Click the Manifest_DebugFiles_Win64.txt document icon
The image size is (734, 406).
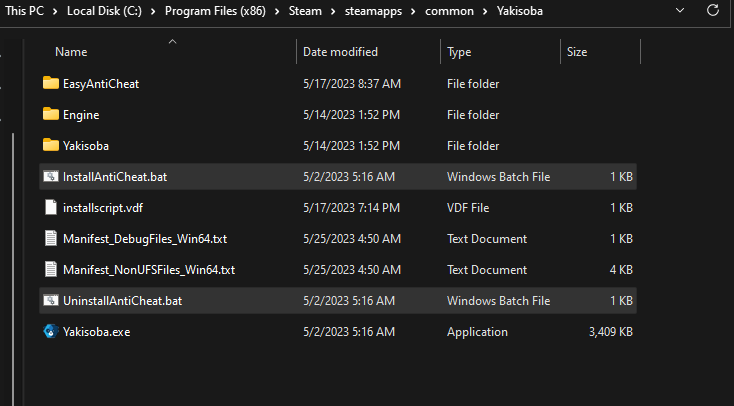[51, 238]
